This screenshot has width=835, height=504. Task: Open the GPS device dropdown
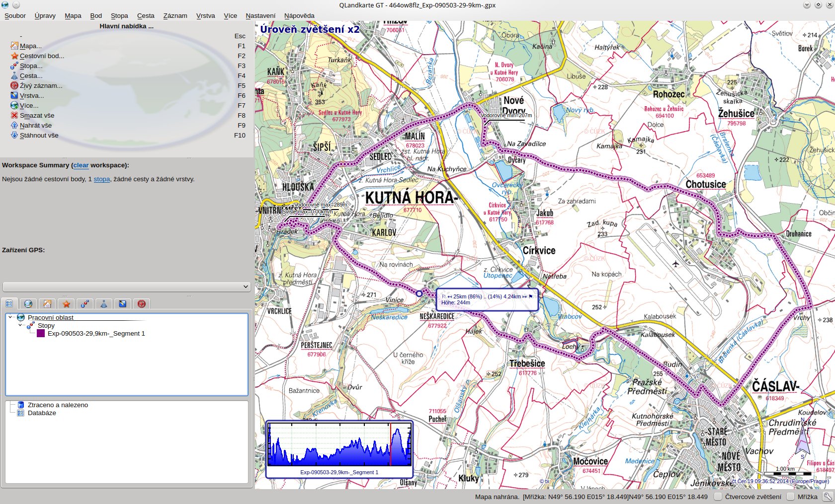(127, 287)
